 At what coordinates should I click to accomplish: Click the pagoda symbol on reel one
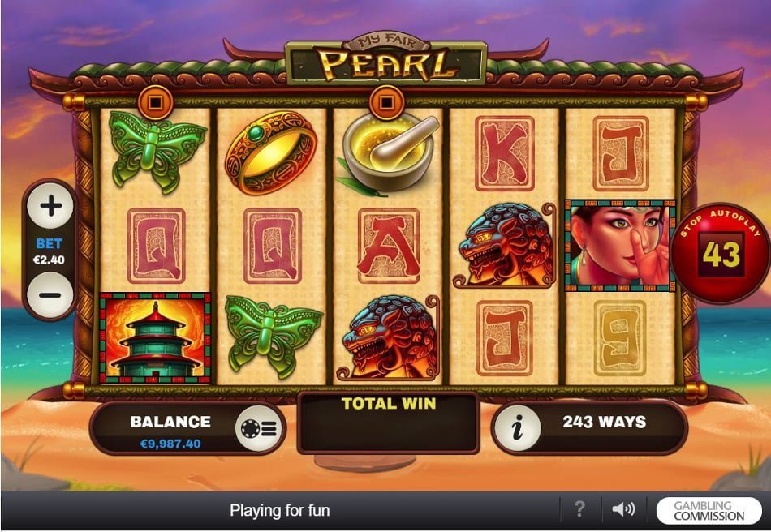tap(155, 338)
